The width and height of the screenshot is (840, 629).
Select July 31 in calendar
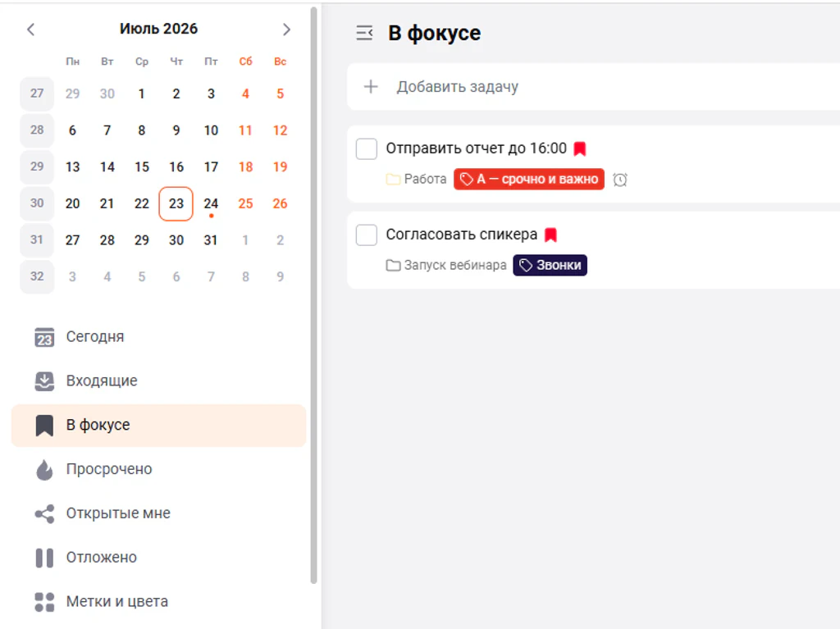(211, 240)
